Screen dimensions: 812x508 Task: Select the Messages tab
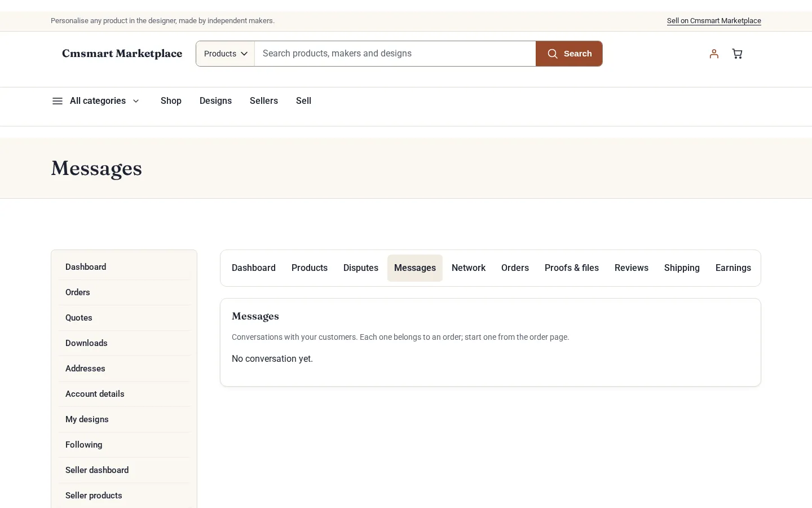pos(415,268)
